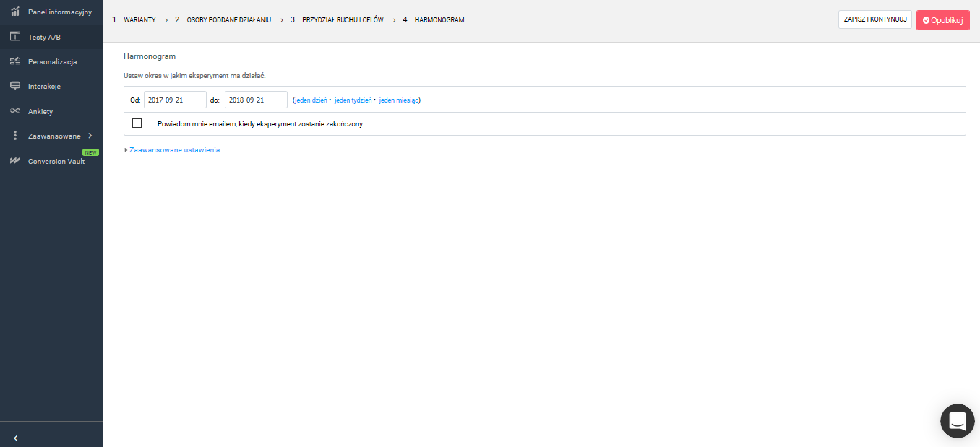Click the Panel informacyjny chart icon
The image size is (980, 447).
tap(15, 12)
